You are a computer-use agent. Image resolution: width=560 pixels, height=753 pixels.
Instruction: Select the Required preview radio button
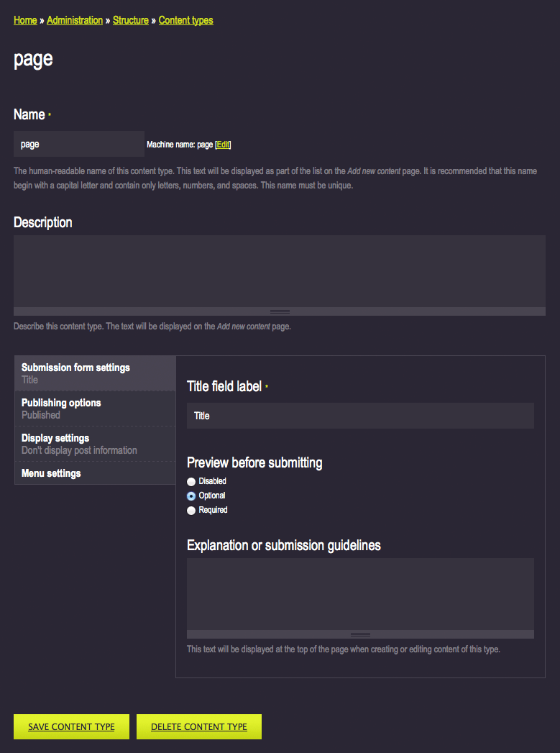click(x=191, y=511)
